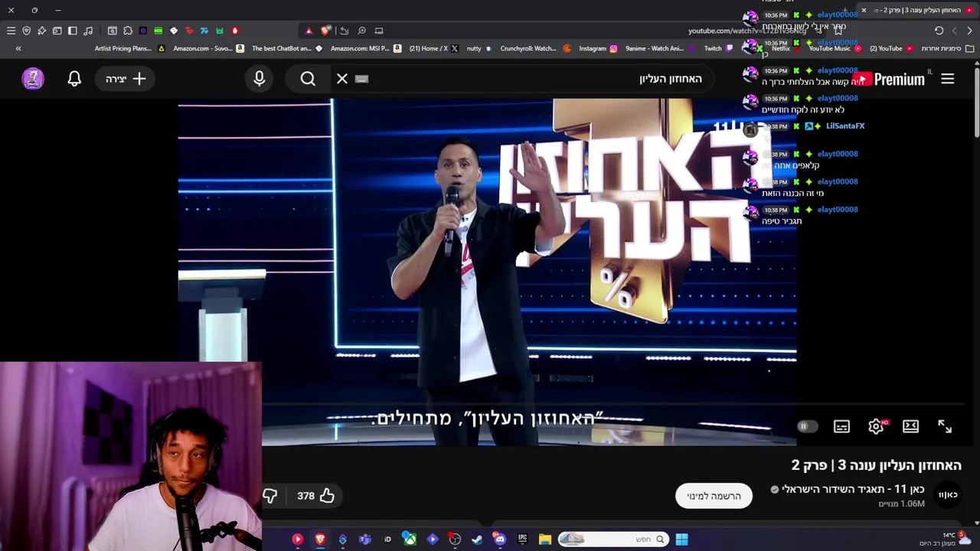Open File Explorer from the taskbar
The width and height of the screenshot is (980, 551).
click(x=545, y=540)
